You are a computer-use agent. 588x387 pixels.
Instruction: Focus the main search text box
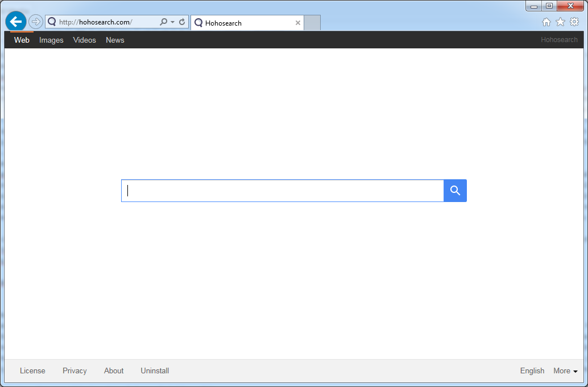tap(283, 191)
